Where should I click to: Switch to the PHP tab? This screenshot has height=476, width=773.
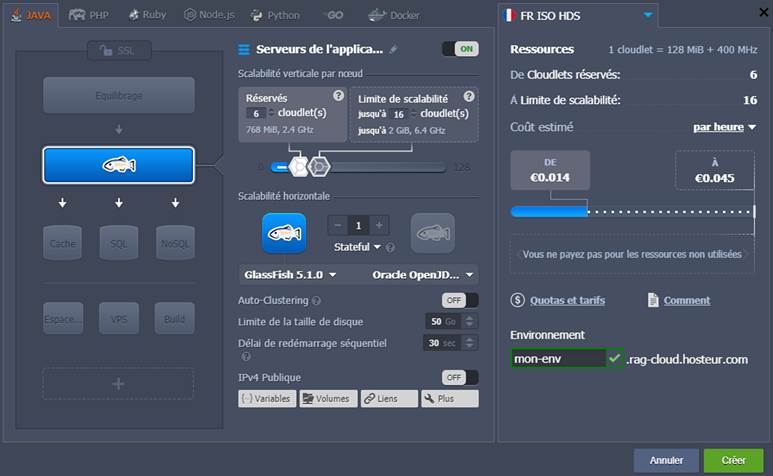(89, 15)
